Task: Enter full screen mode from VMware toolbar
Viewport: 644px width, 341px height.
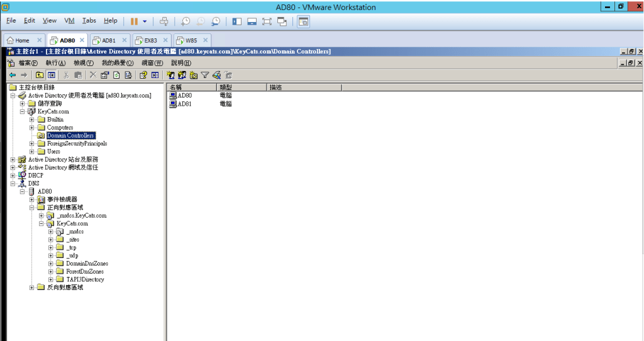Action: click(267, 21)
